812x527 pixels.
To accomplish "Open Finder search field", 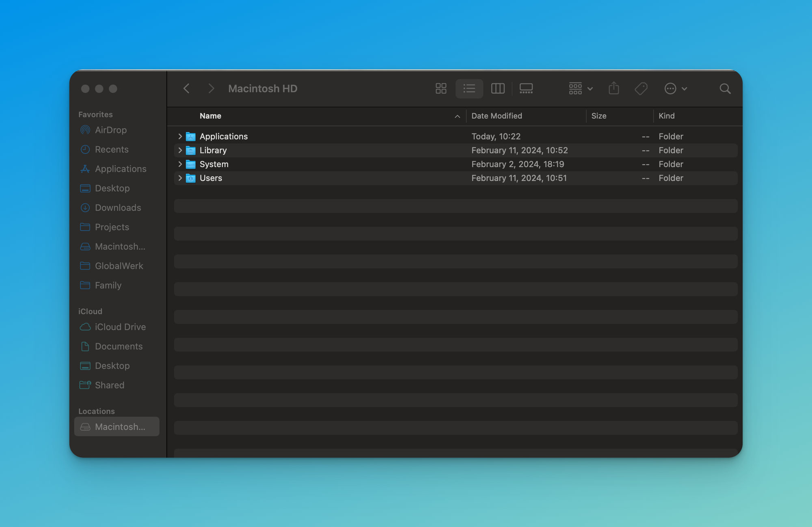I will 725,88.
